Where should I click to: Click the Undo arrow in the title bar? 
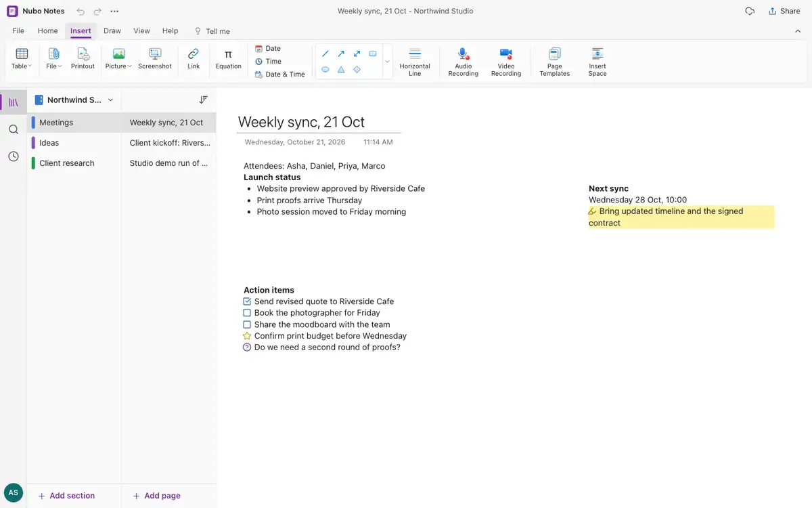coord(81,12)
